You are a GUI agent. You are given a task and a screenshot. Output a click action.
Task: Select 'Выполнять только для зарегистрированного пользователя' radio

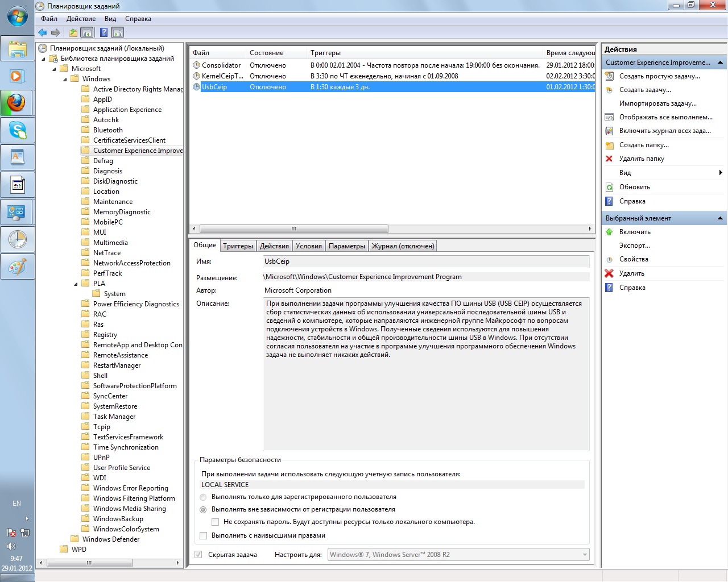203,497
